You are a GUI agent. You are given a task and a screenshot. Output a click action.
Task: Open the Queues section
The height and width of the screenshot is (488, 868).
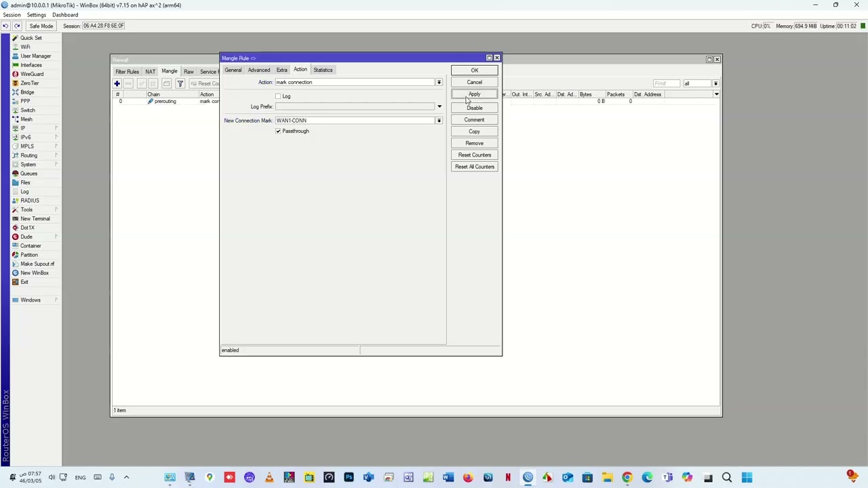click(x=28, y=174)
